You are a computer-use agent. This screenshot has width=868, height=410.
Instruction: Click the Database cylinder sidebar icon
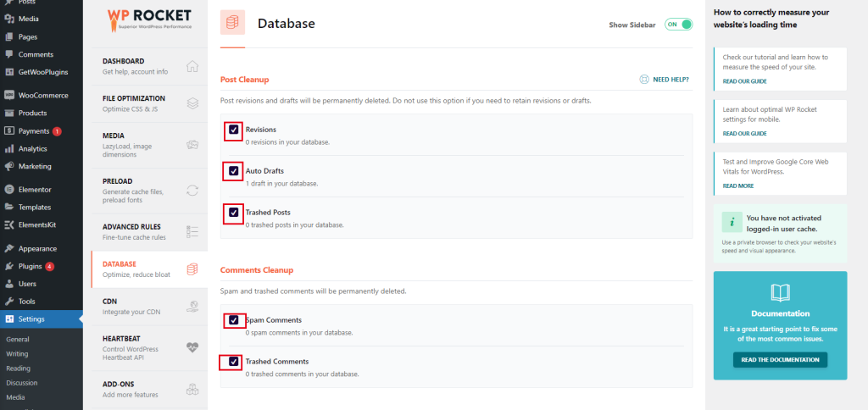click(192, 269)
